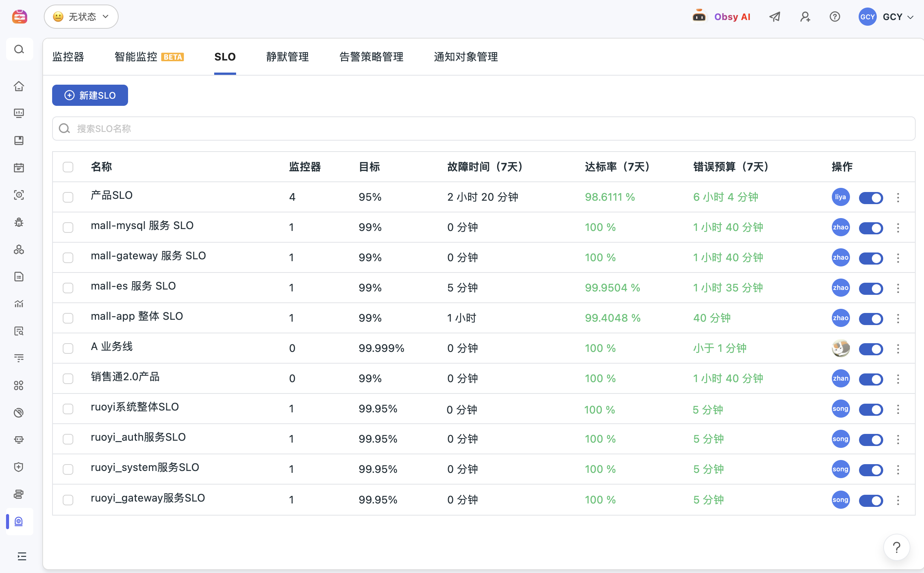Open the calendar icon in sidebar
Viewport: 924px width, 573px height.
click(x=19, y=167)
